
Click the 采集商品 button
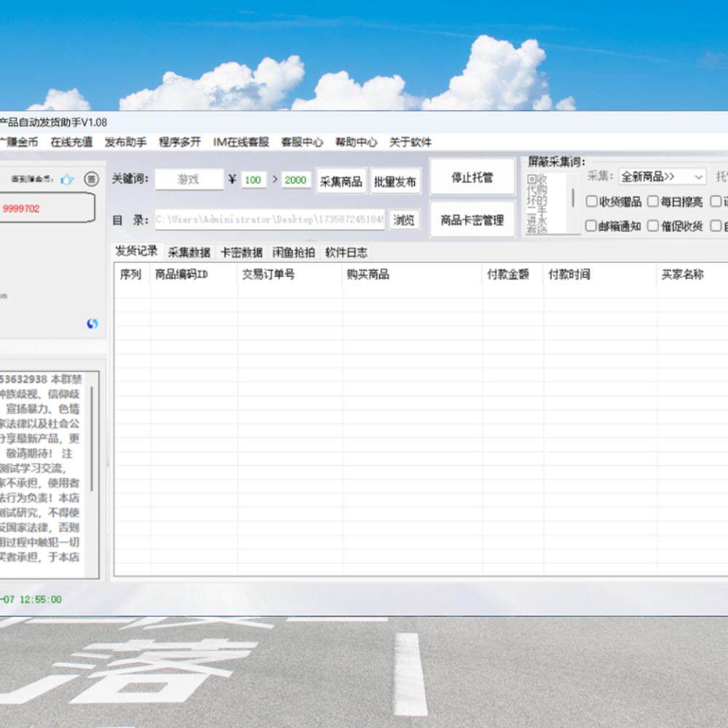[x=341, y=181]
